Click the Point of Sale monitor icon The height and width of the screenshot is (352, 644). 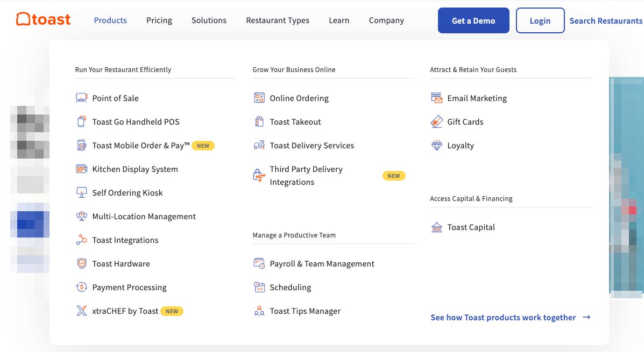[81, 98]
